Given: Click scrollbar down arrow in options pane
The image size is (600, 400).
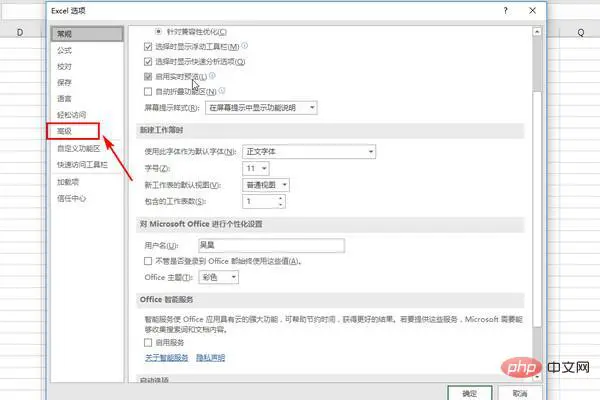Looking at the screenshot, I should pyautogui.click(x=537, y=377).
